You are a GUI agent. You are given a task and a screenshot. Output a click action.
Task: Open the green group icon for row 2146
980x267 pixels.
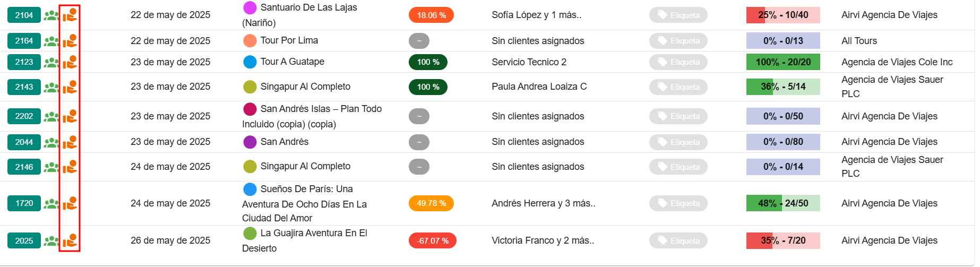(51, 167)
